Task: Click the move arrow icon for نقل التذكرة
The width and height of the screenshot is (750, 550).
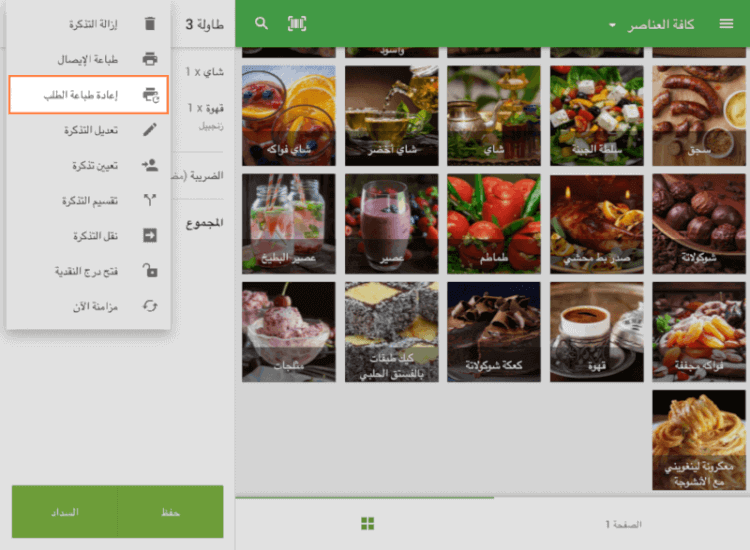Action: point(150,236)
